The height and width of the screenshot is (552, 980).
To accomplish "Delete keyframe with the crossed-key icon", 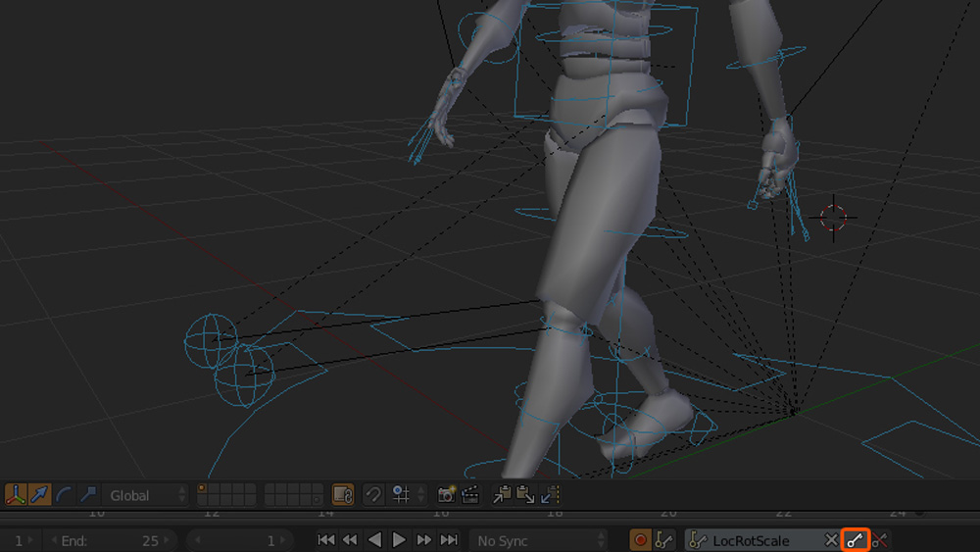I will point(880,540).
